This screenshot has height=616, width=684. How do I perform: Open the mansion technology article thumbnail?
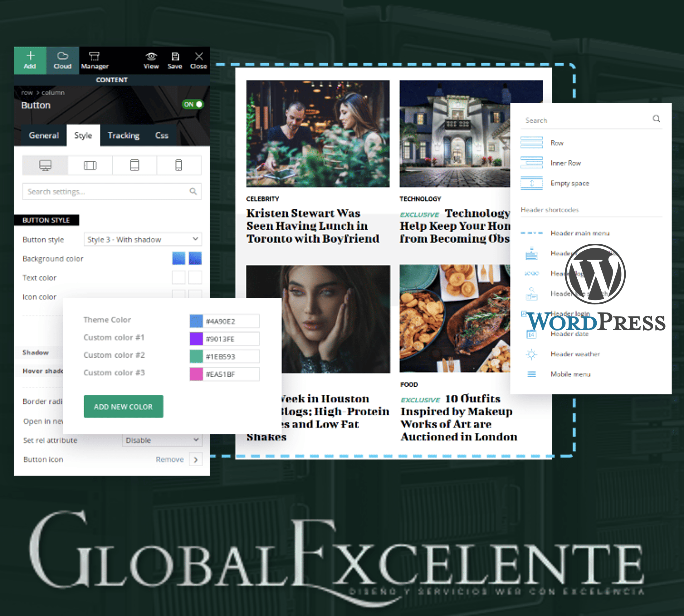(x=455, y=134)
